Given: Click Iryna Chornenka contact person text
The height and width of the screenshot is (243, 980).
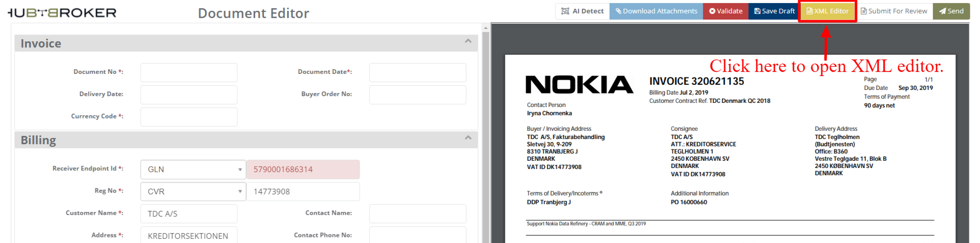Looking at the screenshot, I should tap(549, 113).
